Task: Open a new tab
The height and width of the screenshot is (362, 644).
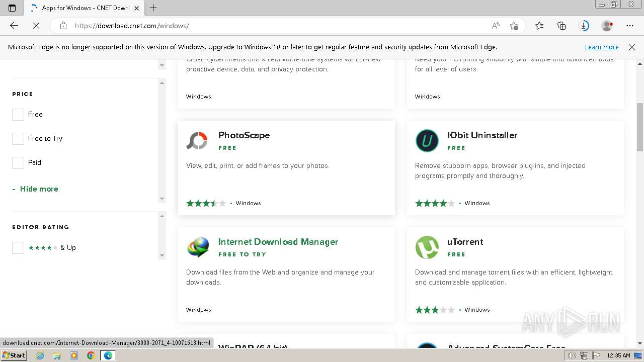Action: coord(153,8)
